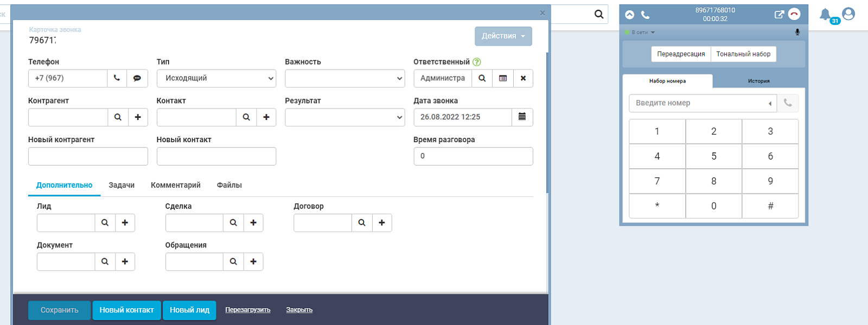The image size is (868, 325).
Task: Add a new Контрагент with plus icon
Action: click(138, 117)
